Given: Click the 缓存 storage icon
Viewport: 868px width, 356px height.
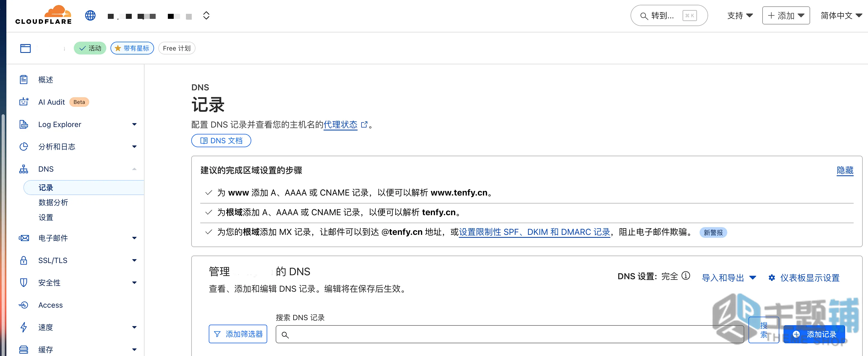Looking at the screenshot, I should tap(24, 350).
